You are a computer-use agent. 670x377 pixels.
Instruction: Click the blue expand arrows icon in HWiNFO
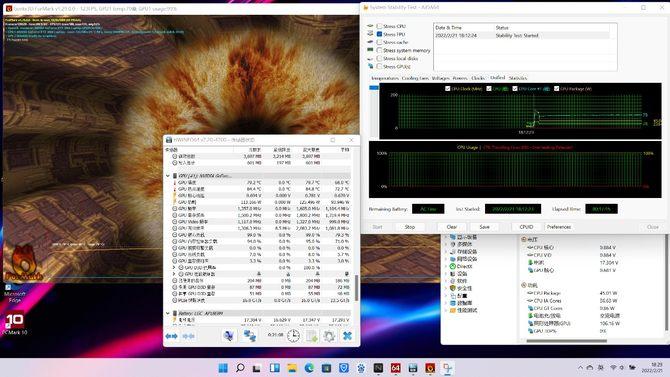[x=171, y=336]
